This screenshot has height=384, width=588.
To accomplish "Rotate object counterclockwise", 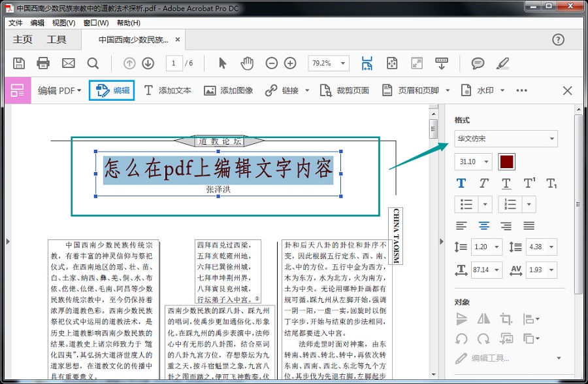I will [x=461, y=339].
